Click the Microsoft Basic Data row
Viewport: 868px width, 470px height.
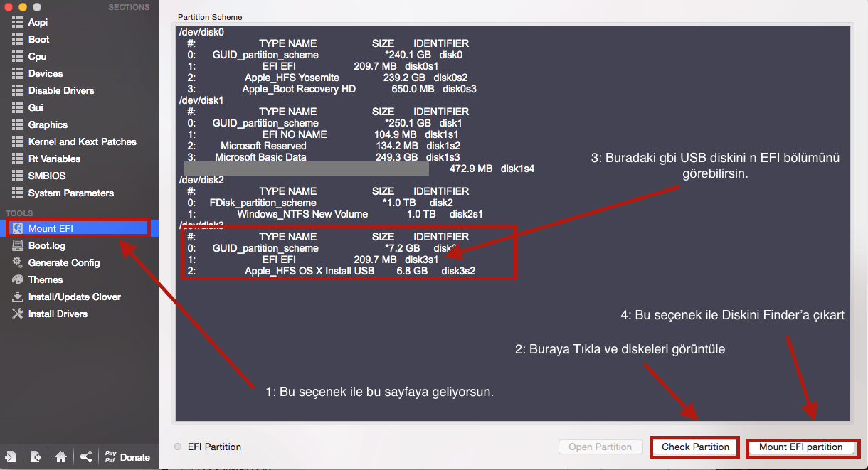324,157
